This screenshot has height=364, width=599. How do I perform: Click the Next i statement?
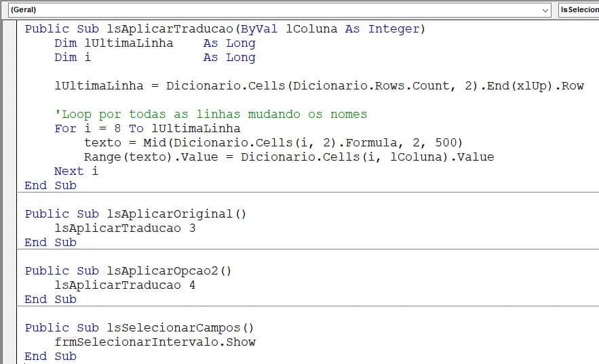tap(76, 171)
